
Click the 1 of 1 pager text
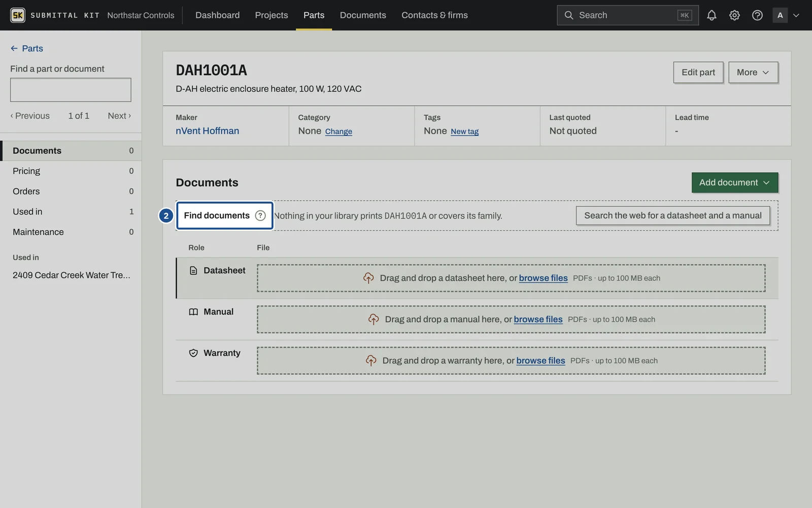(x=79, y=116)
